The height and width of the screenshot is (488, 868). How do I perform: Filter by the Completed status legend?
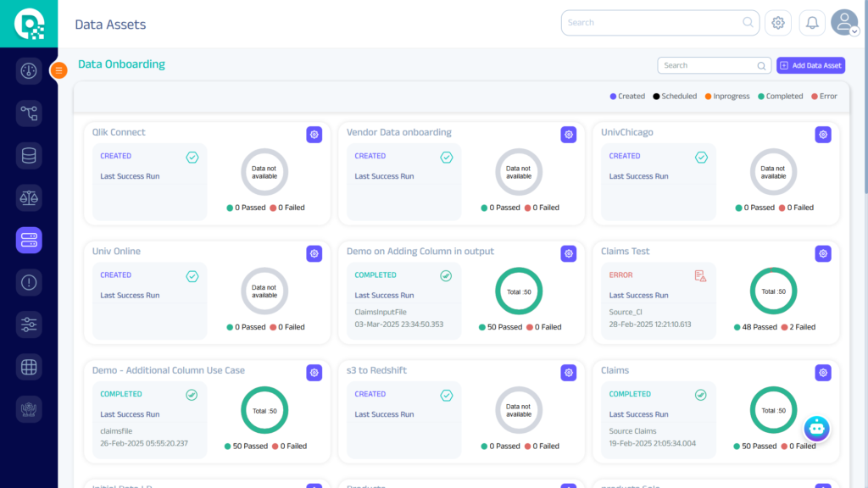point(780,97)
